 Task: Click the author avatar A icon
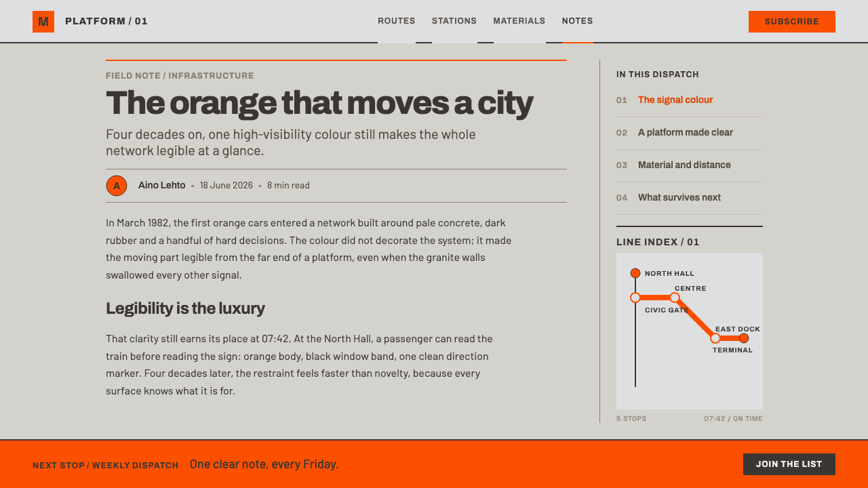pyautogui.click(x=117, y=186)
